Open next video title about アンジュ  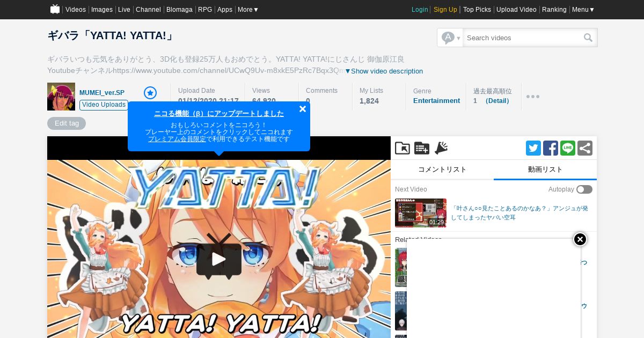[519, 212]
